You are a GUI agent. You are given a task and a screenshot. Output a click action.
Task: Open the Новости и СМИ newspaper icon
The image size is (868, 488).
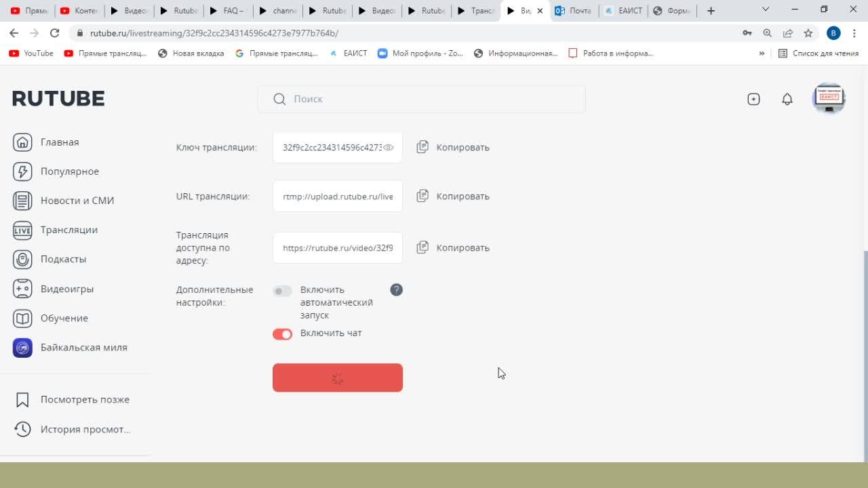click(x=22, y=201)
